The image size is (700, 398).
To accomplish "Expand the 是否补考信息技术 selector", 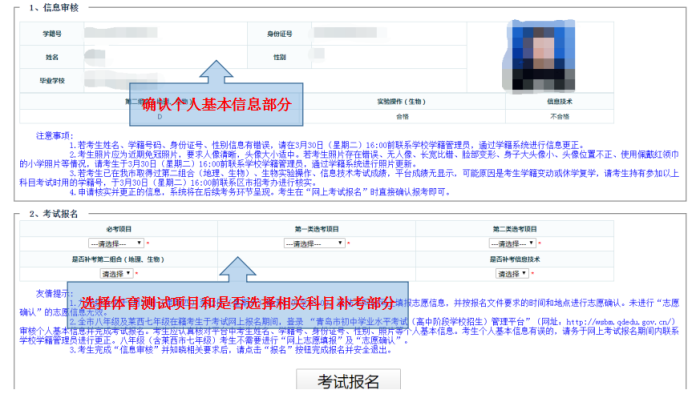I will (512, 274).
